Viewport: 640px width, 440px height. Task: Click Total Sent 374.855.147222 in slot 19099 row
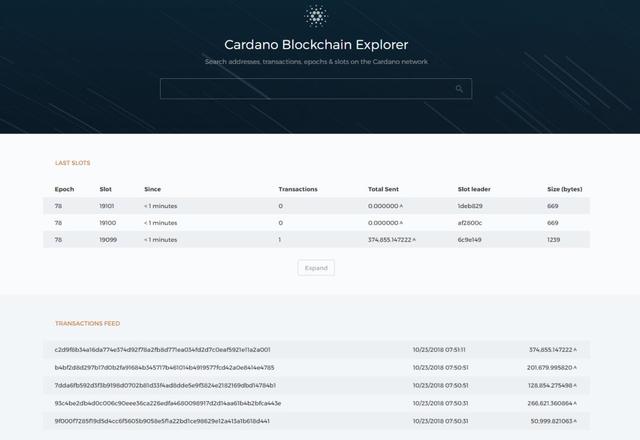click(391, 240)
